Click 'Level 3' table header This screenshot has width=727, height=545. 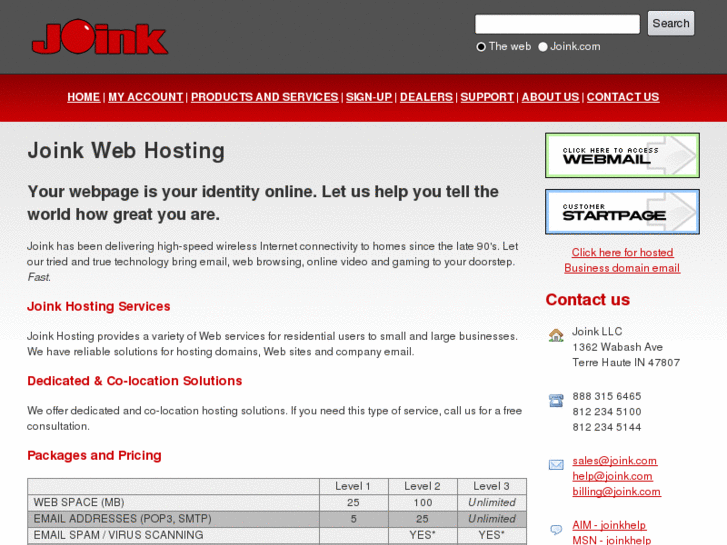point(491,486)
